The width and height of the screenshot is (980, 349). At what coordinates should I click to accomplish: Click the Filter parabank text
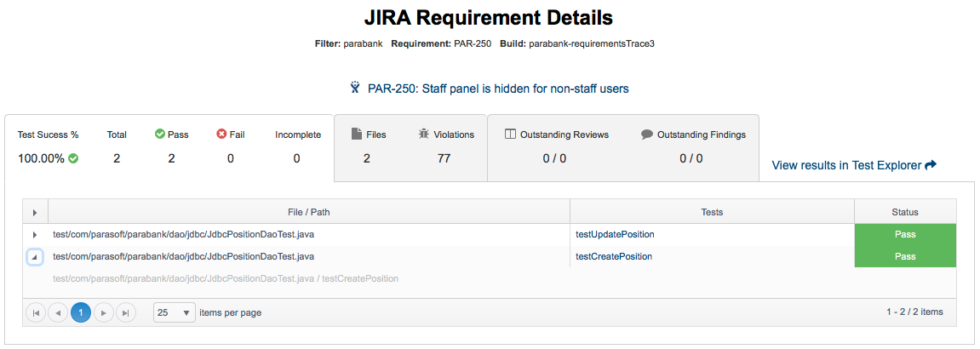coord(349,45)
